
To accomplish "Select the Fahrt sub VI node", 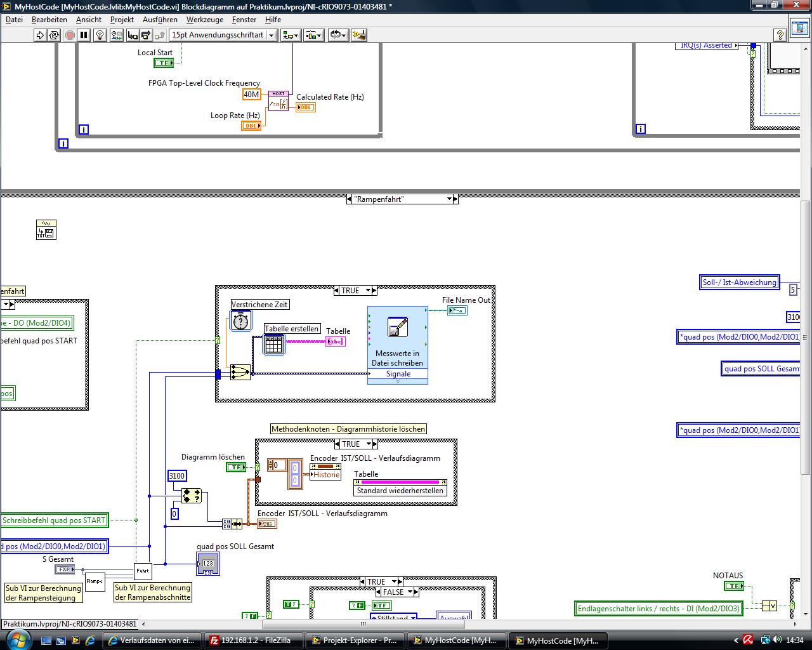I will [x=143, y=571].
